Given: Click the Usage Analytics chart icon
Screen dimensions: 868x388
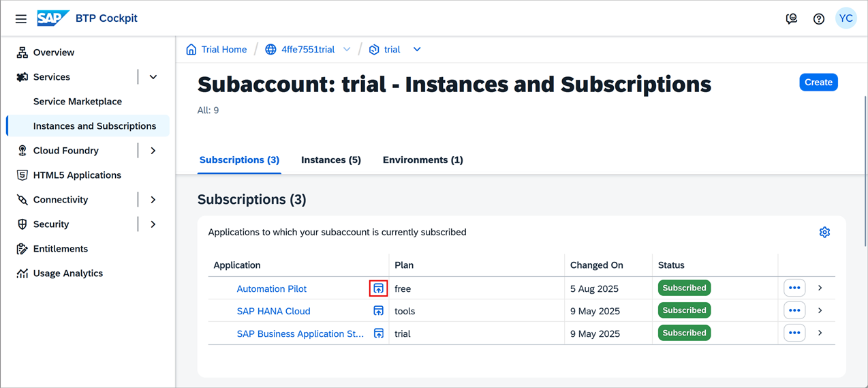Looking at the screenshot, I should click(22, 273).
